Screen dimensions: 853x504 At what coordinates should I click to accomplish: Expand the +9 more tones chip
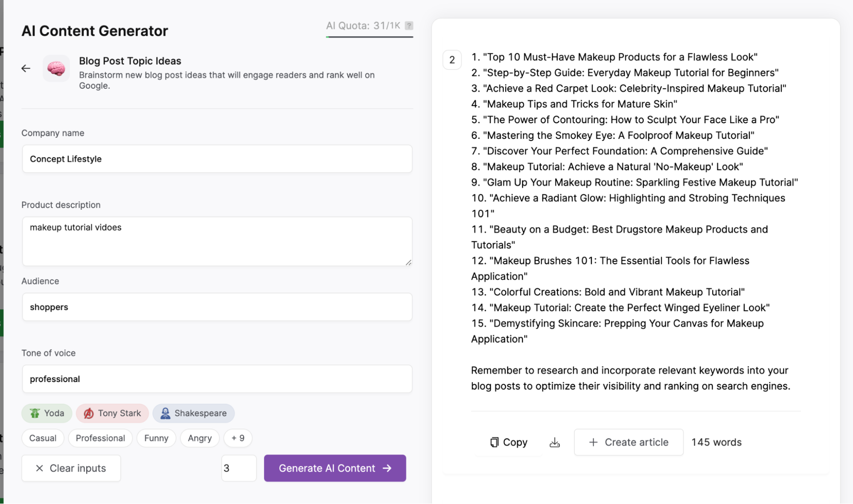tap(238, 438)
